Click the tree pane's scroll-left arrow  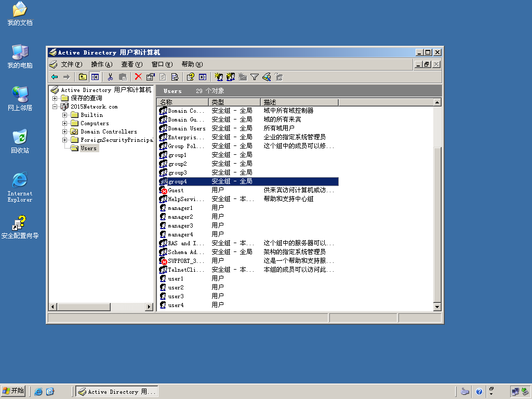[x=52, y=307]
